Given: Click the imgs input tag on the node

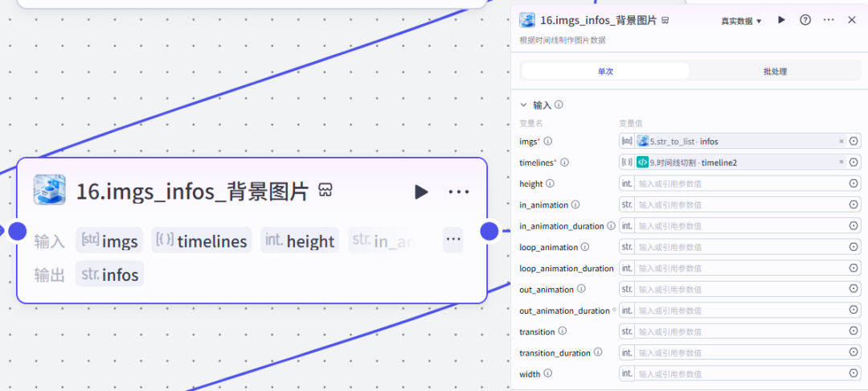Looking at the screenshot, I should click(x=109, y=240).
